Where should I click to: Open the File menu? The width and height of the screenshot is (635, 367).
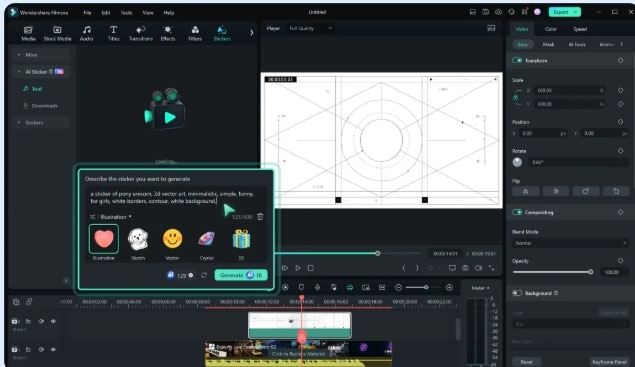[x=87, y=13]
